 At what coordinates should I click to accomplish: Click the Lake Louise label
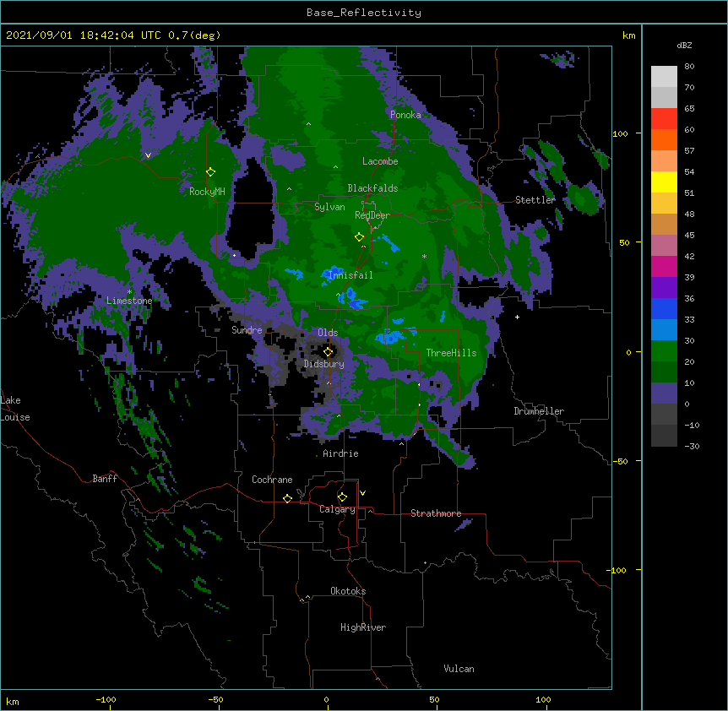pos(15,409)
